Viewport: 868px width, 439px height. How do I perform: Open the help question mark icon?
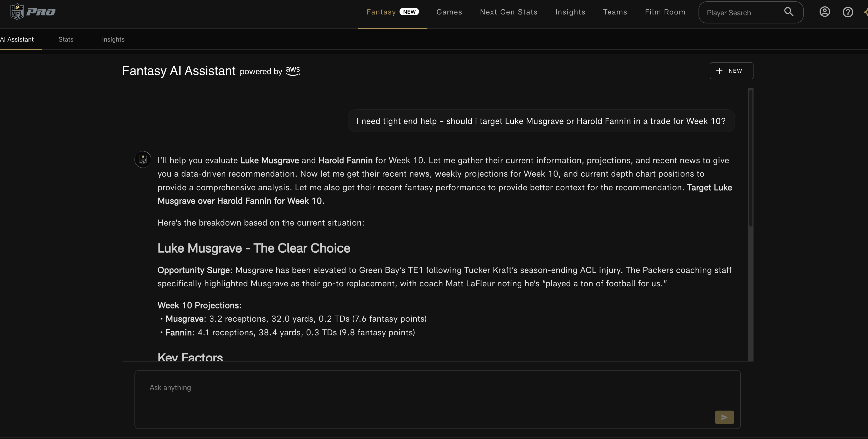click(848, 12)
